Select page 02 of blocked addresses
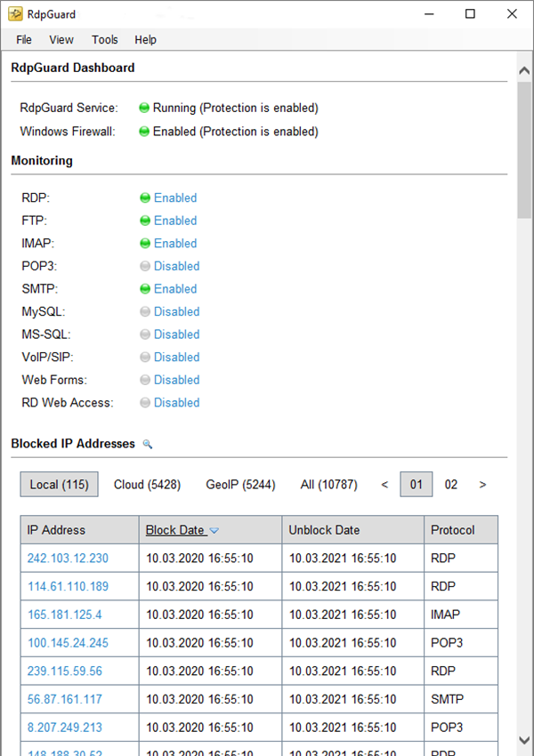 [451, 485]
